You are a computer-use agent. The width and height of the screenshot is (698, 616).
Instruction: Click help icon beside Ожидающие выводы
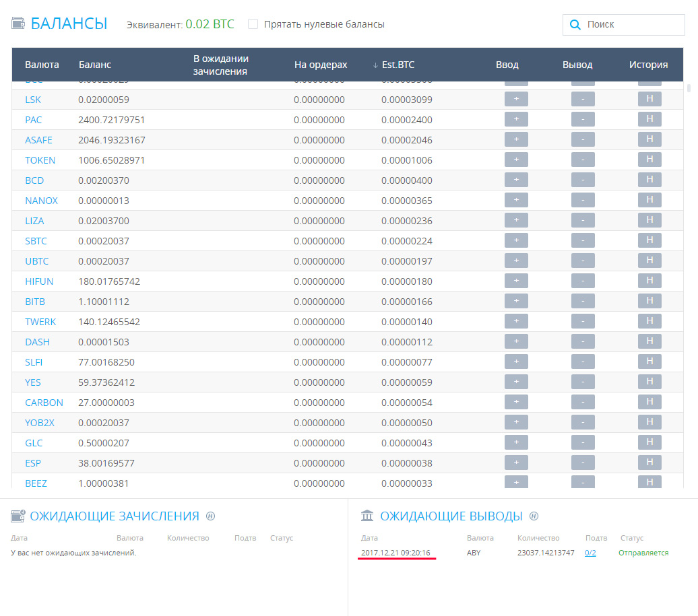click(x=534, y=516)
